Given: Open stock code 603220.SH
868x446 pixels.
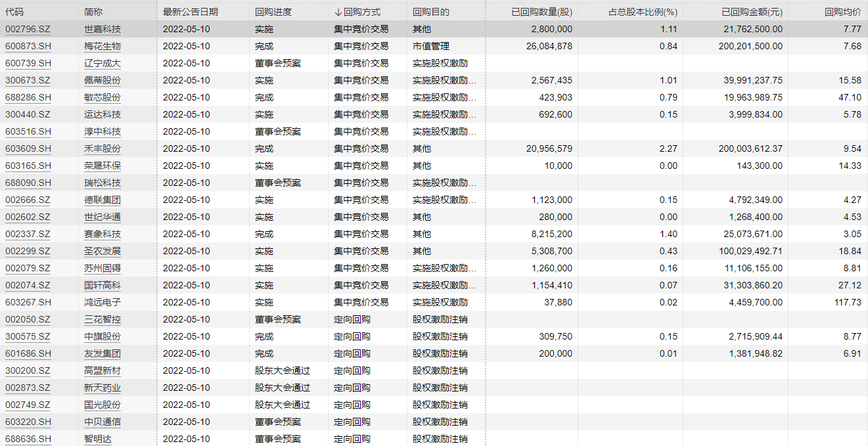Looking at the screenshot, I should tap(28, 422).
